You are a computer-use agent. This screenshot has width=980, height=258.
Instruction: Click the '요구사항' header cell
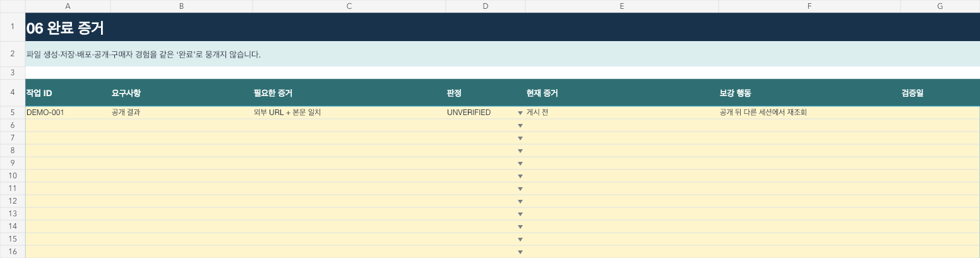click(x=181, y=93)
